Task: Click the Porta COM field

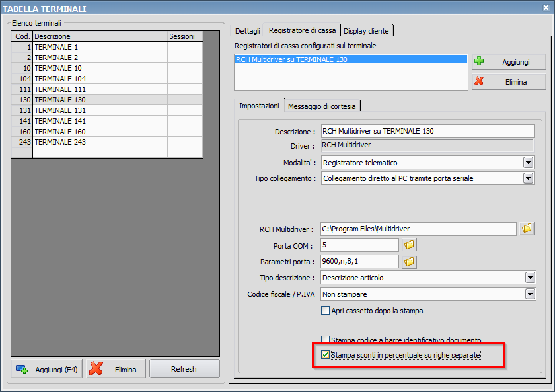Action: point(359,245)
